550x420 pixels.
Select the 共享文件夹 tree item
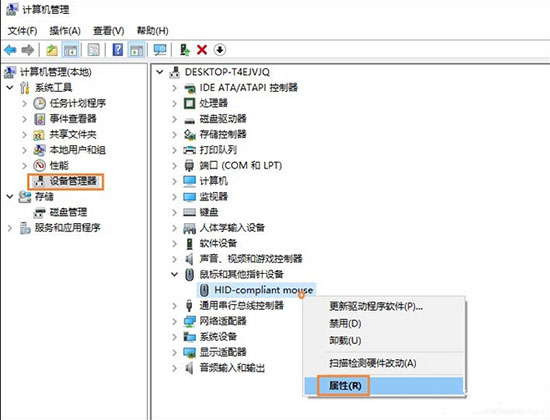[x=73, y=135]
